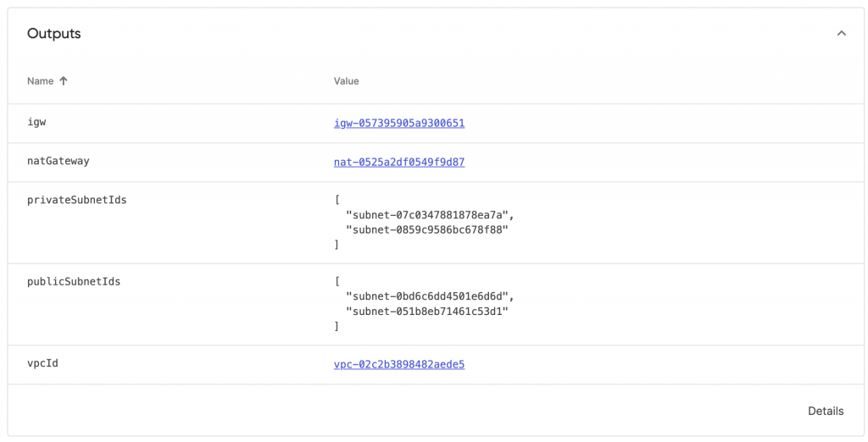Open the nat-0525a2df0549f9d87 link

[399, 162]
